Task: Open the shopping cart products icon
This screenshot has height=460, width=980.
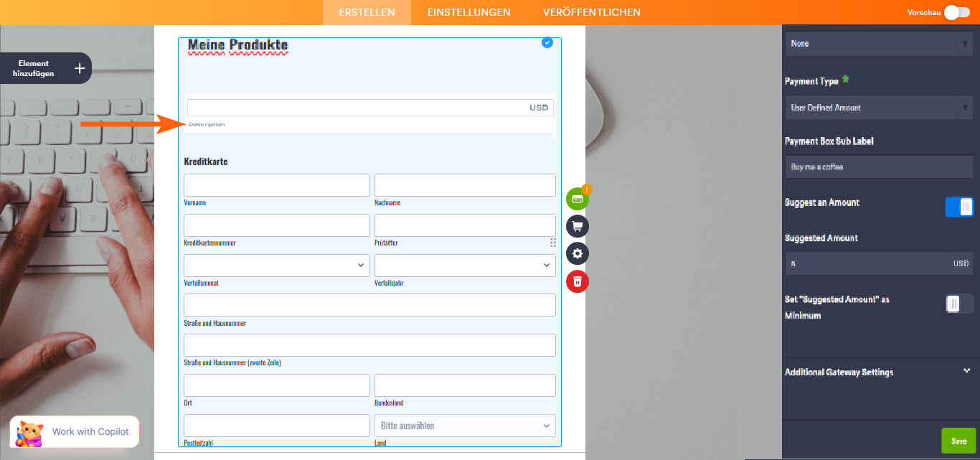Action: [x=577, y=226]
